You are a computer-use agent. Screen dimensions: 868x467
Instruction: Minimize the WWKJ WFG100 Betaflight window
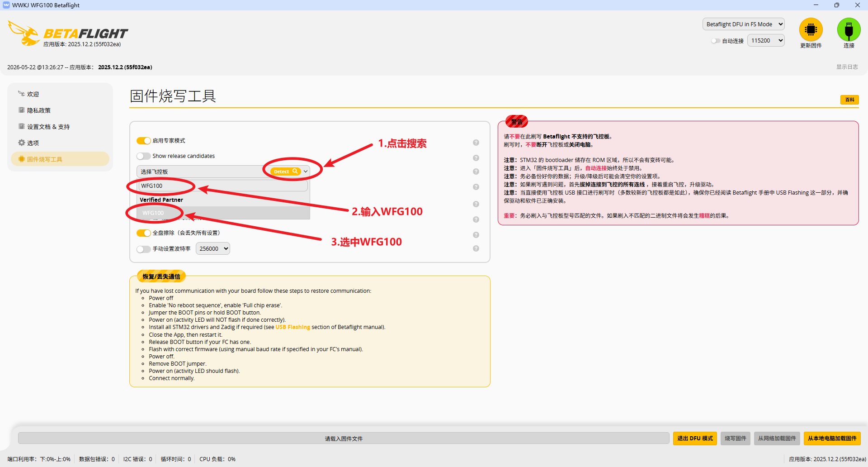coord(816,5)
